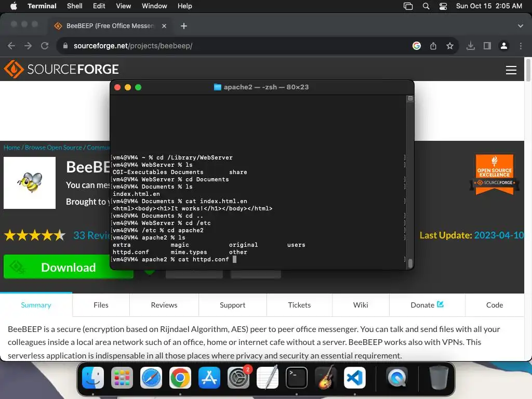The image size is (532, 399).
Task: Click the Terminal title folder icon
Action: [218, 87]
